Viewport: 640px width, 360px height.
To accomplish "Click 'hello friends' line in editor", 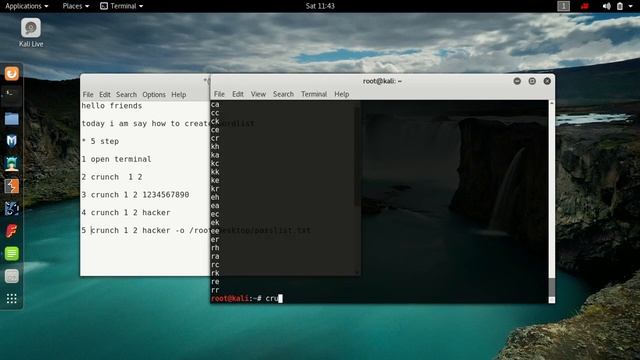I will pos(112,106).
